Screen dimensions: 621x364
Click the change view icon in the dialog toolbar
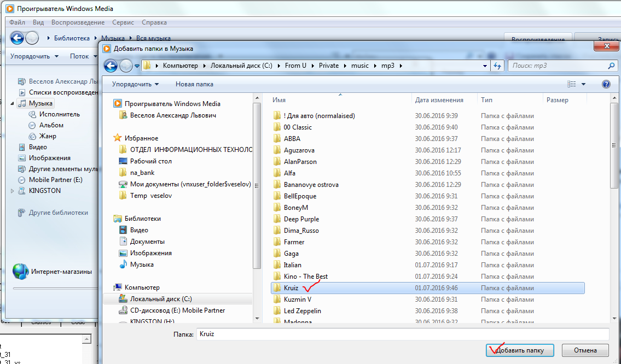pos(572,84)
